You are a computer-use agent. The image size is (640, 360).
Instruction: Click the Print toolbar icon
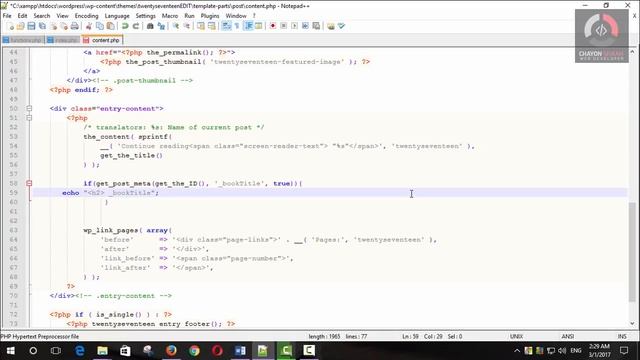(74, 26)
